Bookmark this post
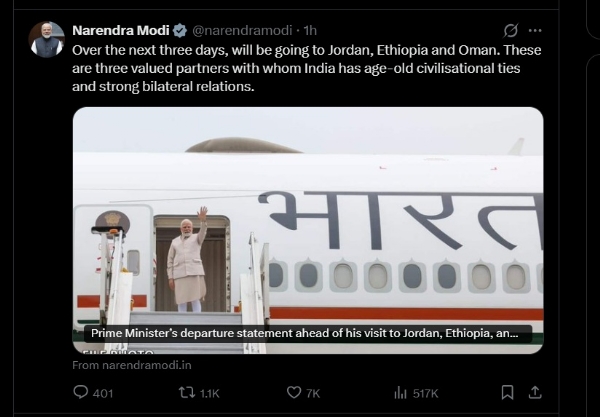The width and height of the screenshot is (600, 417). pos(507,392)
